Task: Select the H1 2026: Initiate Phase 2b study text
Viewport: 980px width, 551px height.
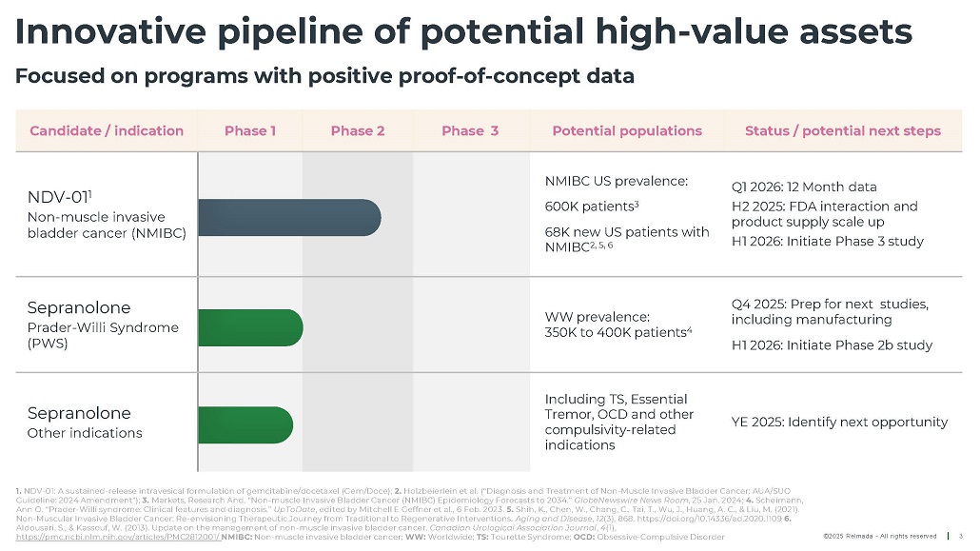Action: [x=832, y=345]
